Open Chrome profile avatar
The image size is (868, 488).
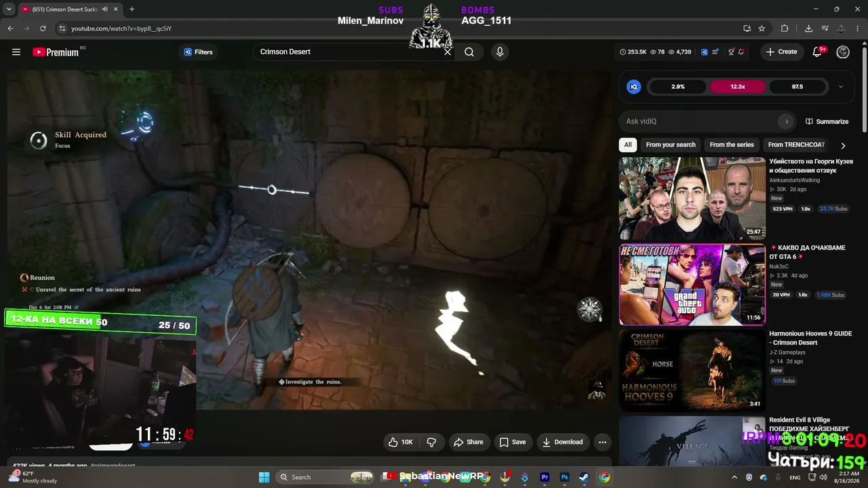[842, 28]
